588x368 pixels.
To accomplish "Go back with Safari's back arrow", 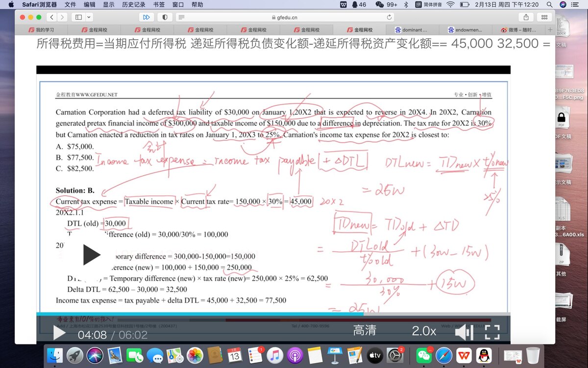I will click(x=52, y=17).
